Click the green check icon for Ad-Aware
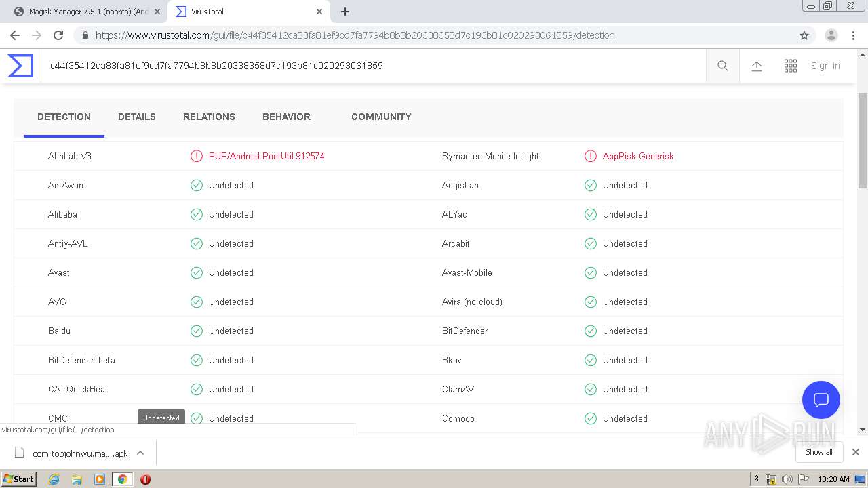 point(197,185)
